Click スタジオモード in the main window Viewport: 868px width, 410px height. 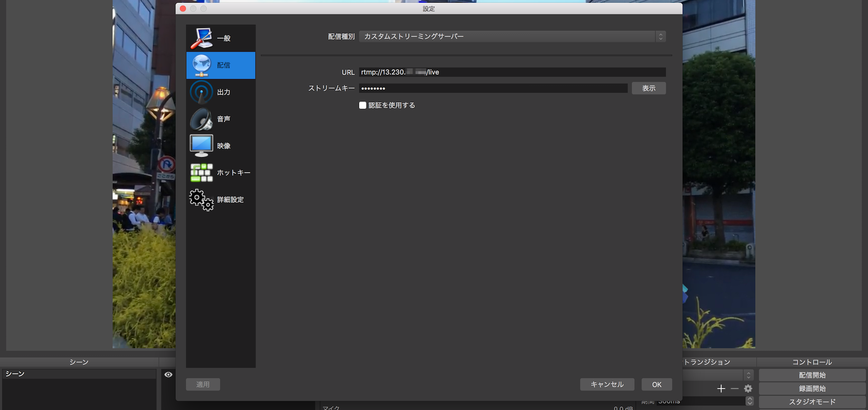(812, 401)
